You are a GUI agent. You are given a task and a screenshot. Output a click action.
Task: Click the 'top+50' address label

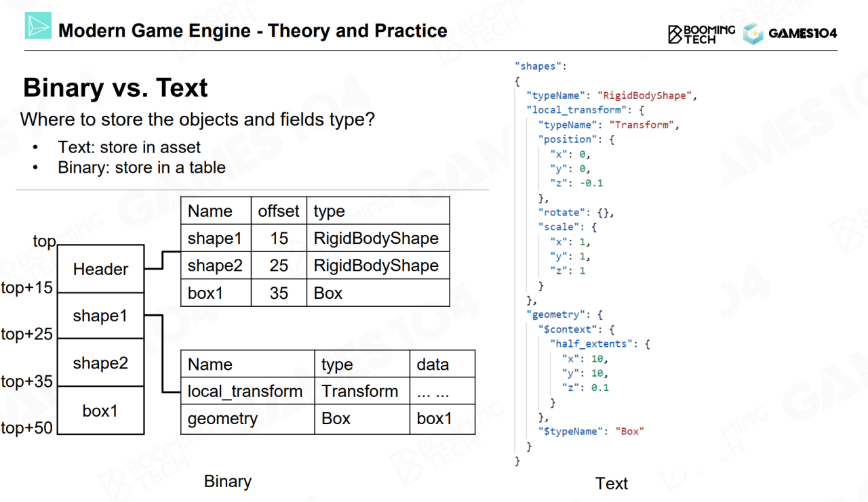tap(27, 427)
